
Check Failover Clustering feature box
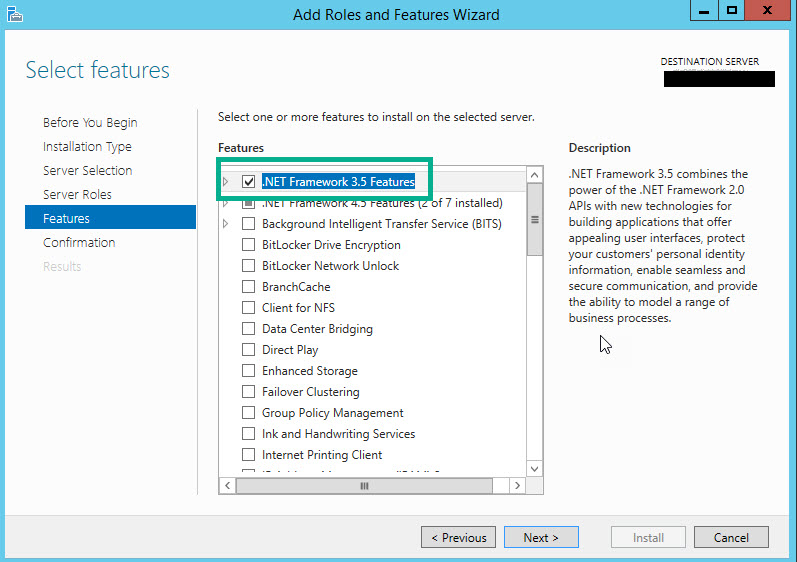point(248,392)
